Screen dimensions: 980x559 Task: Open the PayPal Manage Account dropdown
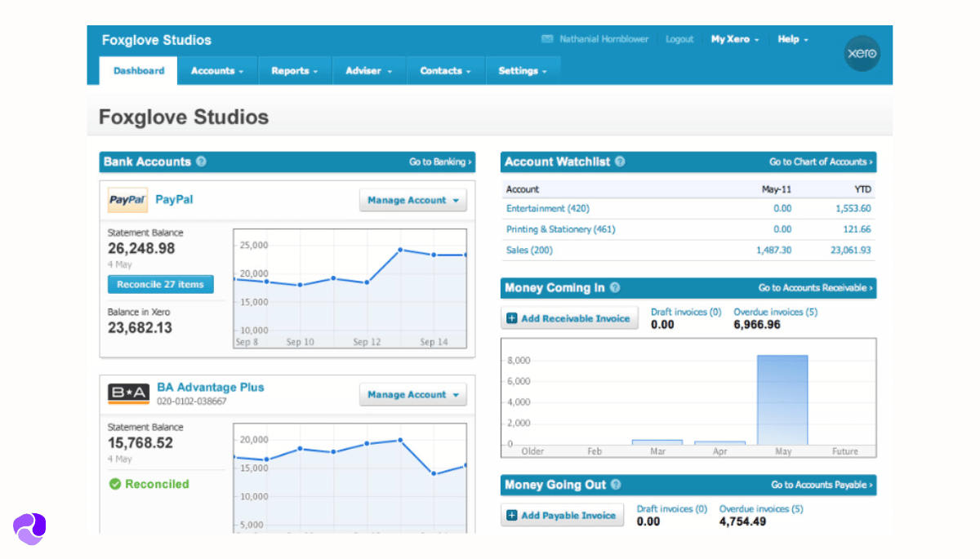pyautogui.click(x=412, y=200)
